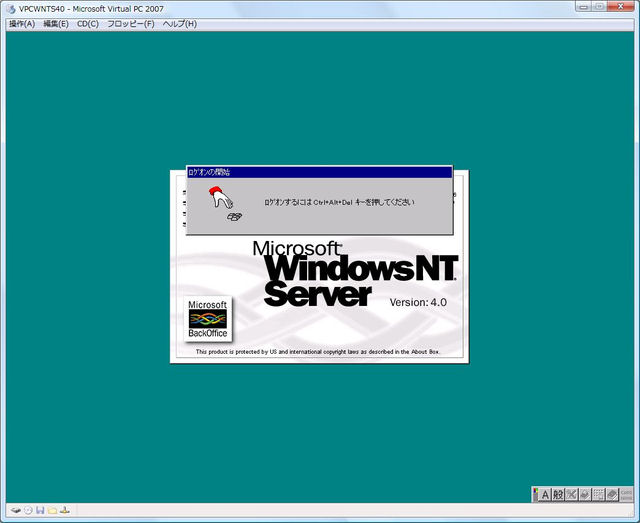Screen dimensions: 640x523
Task: Open the 編集(E) menu
Action: (x=56, y=24)
